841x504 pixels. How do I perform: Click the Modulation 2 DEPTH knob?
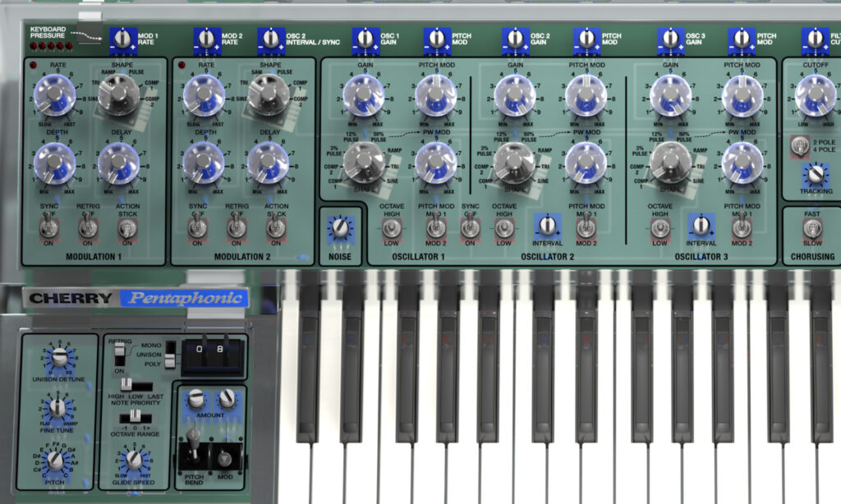coord(204,163)
